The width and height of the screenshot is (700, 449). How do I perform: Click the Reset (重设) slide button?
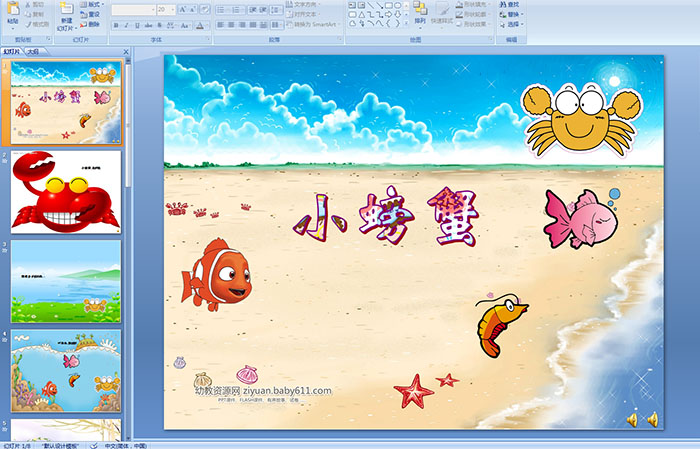(90, 14)
